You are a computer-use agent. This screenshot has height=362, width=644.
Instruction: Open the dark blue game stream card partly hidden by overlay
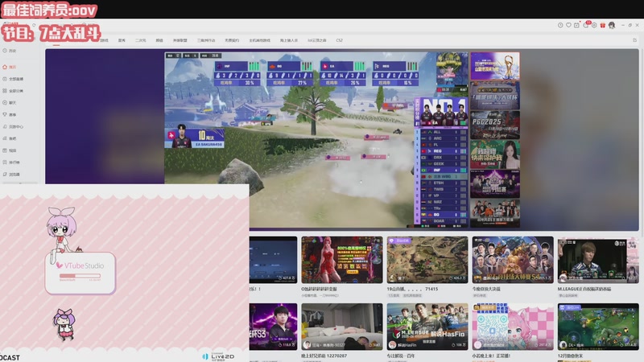(273, 260)
